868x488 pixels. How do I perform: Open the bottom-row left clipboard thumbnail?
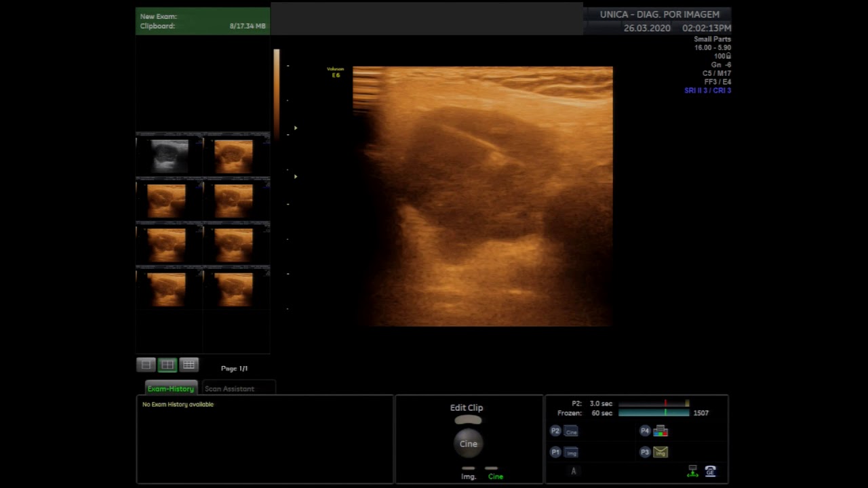pos(166,289)
